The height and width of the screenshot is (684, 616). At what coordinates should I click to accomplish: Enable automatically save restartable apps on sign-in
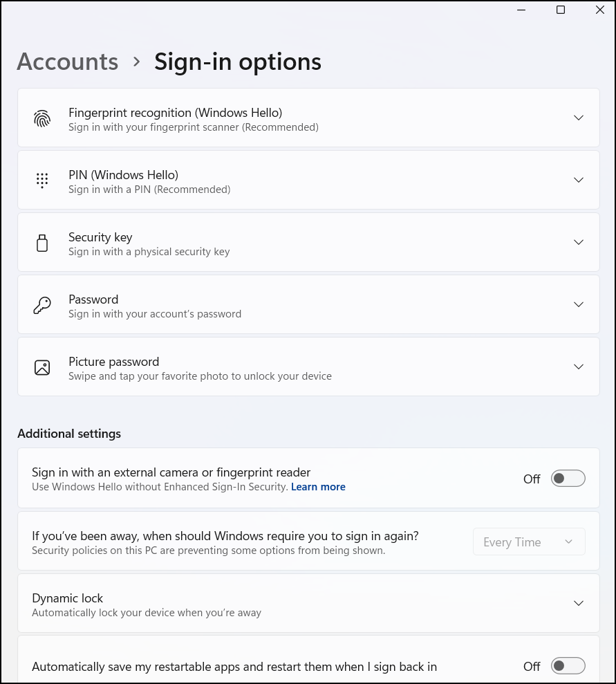tap(567, 665)
